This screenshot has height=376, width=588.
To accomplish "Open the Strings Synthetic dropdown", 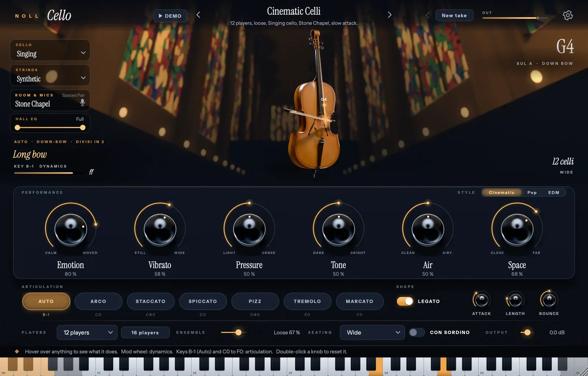I will 50,75.
